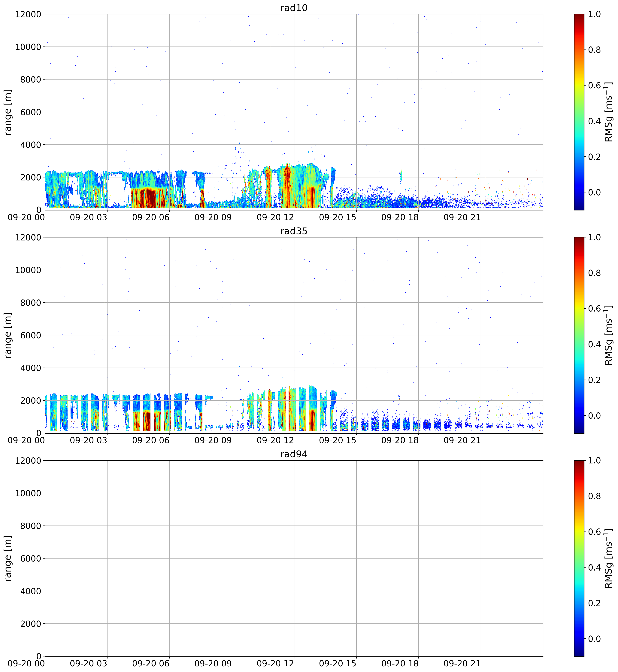This screenshot has height=672, width=618.
Task: Click the rad94 plot title
Action: [294, 454]
